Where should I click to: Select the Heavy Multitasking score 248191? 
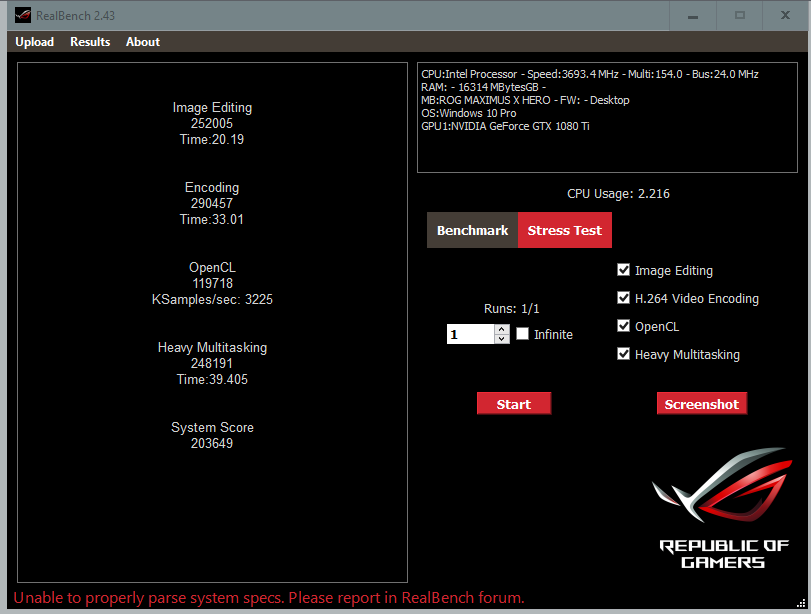[212, 364]
